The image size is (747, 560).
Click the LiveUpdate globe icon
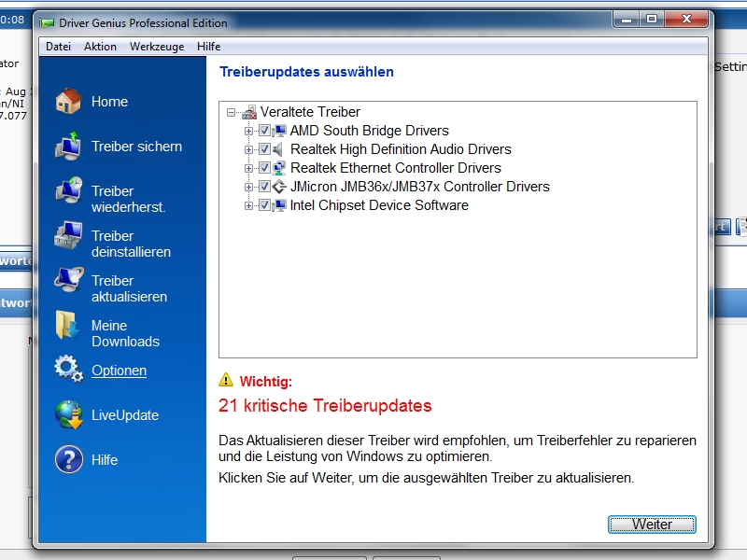click(x=68, y=414)
